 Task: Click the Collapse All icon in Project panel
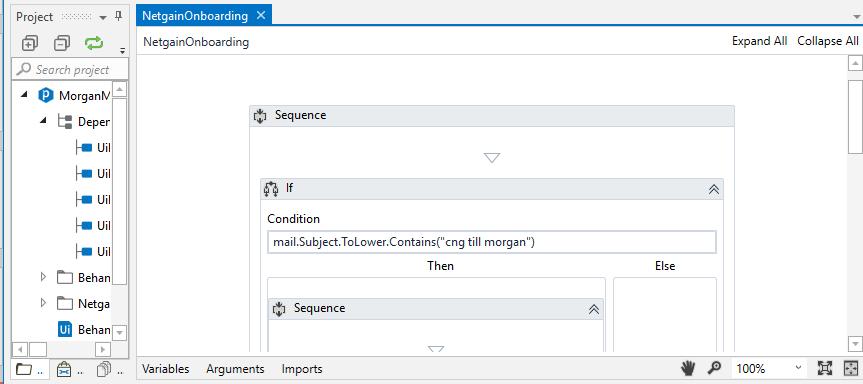tap(62, 43)
